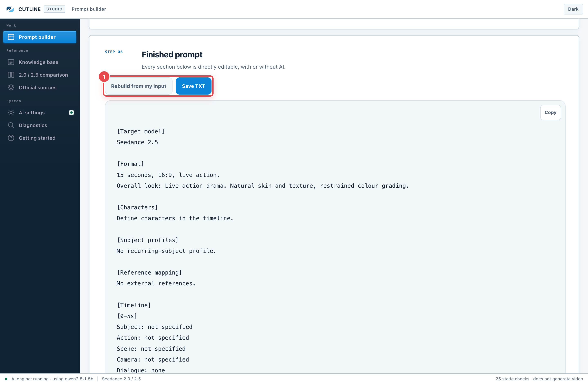This screenshot has width=588, height=384.
Task: Click 'Prompt builder' title in top bar
Action: [x=89, y=9]
